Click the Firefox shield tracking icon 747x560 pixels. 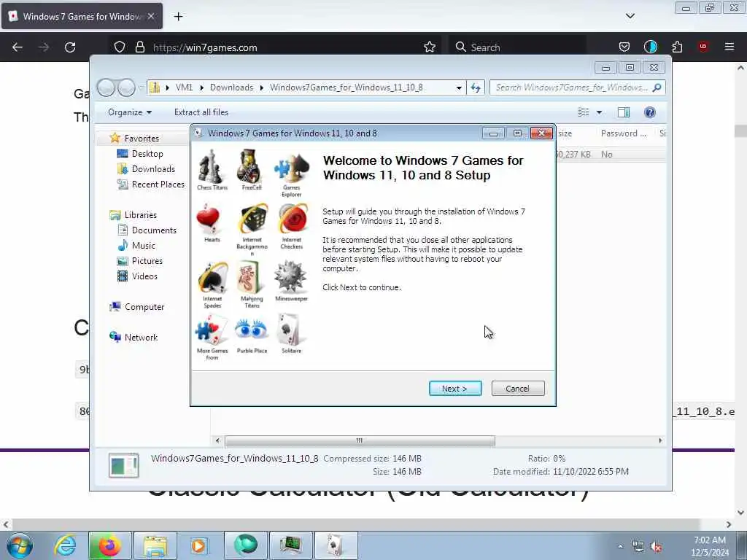[120, 47]
